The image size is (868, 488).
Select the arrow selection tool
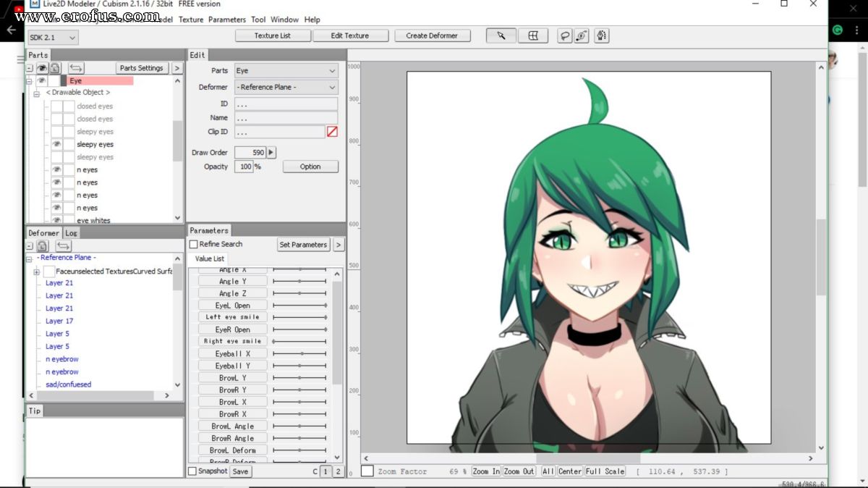501,35
